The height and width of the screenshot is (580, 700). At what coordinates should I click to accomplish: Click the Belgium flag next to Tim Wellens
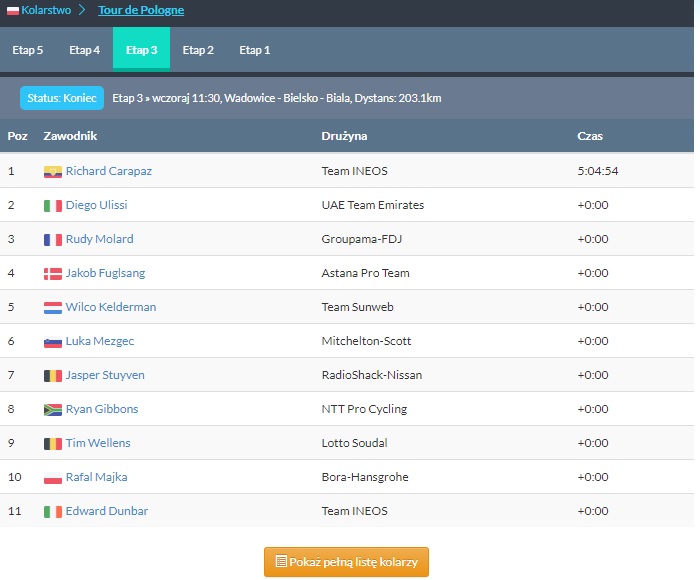tap(53, 444)
